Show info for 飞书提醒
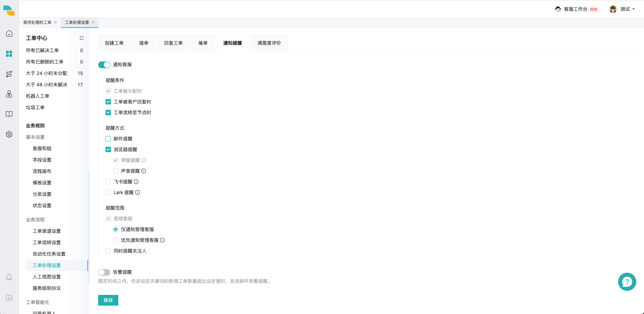Image resolution: width=644 pixels, height=314 pixels. point(136,182)
